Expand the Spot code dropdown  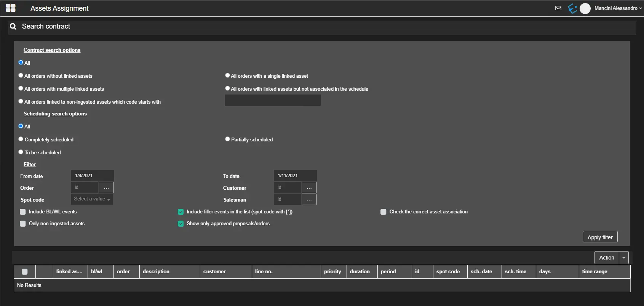92,199
